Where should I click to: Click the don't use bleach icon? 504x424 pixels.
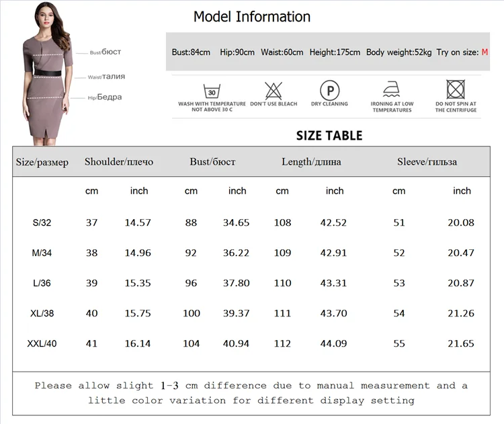tap(274, 91)
